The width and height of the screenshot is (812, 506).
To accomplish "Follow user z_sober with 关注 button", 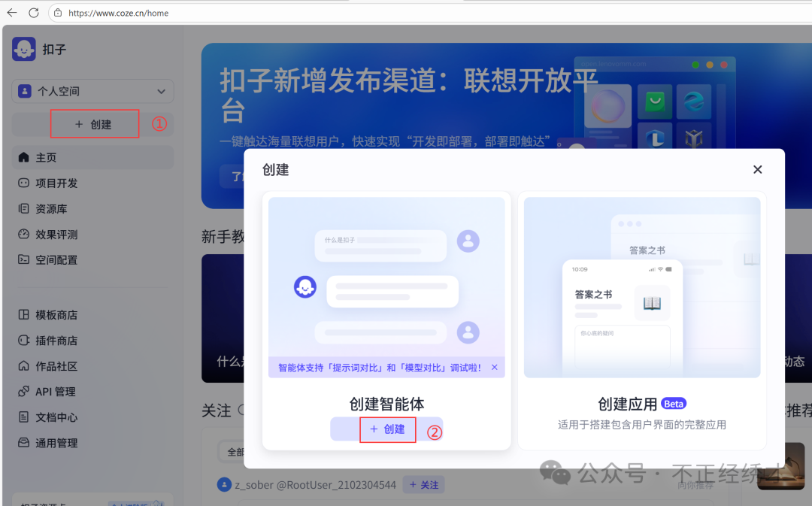I will [423, 485].
